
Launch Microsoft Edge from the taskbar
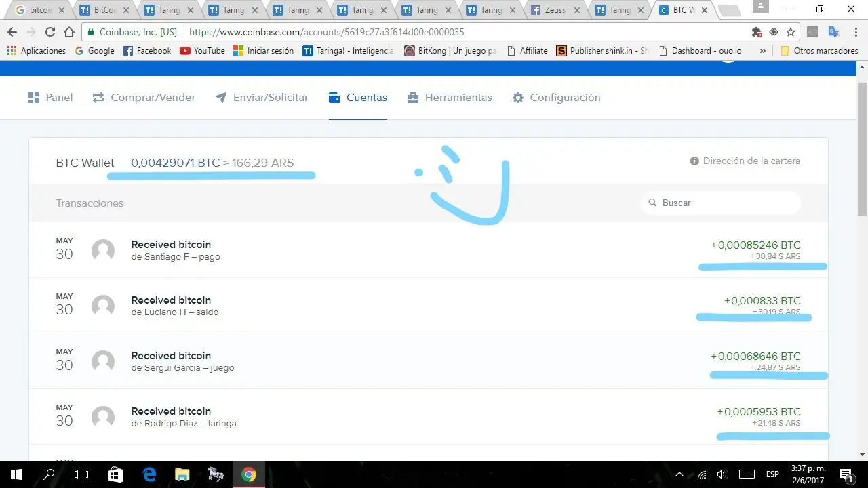point(149,474)
